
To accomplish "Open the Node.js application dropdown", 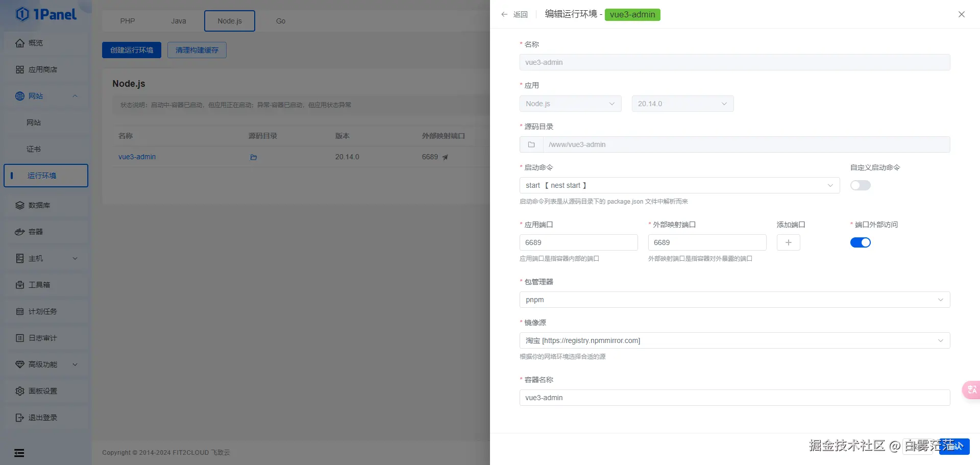I will [571, 104].
